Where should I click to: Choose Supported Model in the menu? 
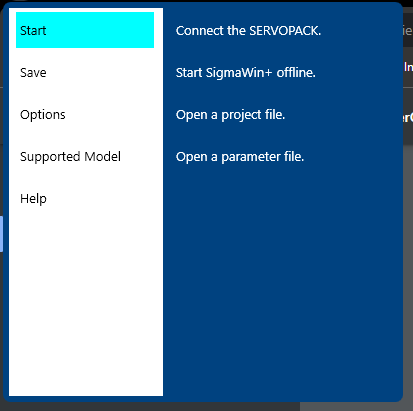tap(85, 156)
